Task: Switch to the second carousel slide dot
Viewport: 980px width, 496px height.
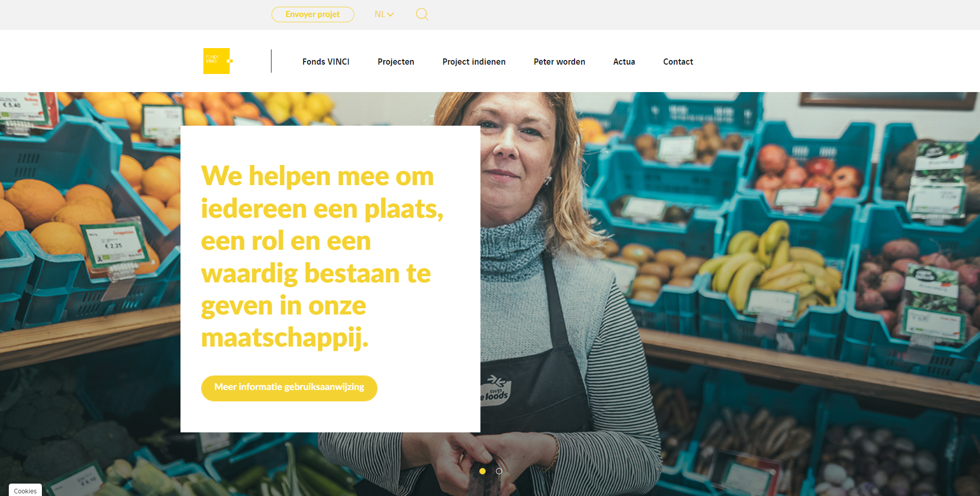Action: pyautogui.click(x=499, y=471)
